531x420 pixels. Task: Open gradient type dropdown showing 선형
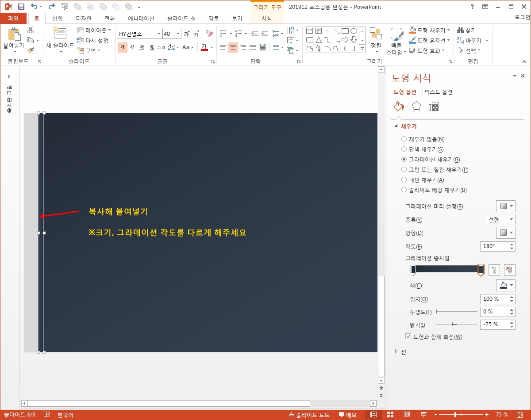click(500, 219)
